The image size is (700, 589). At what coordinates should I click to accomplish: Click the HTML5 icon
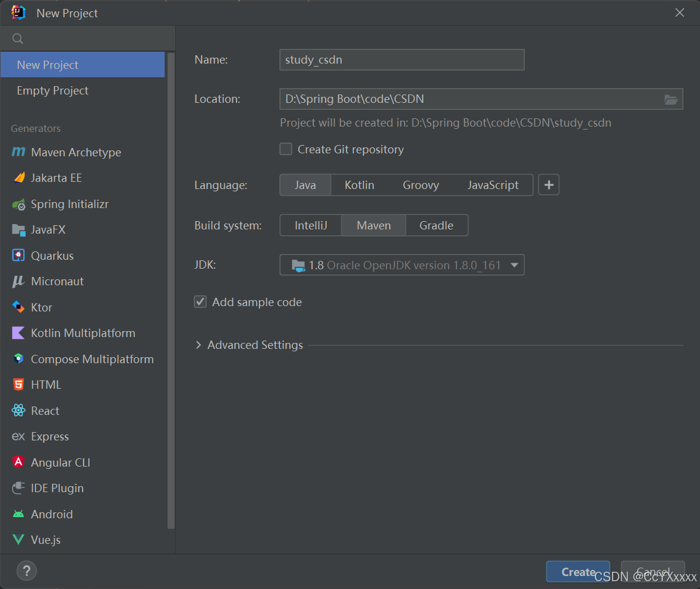click(18, 385)
